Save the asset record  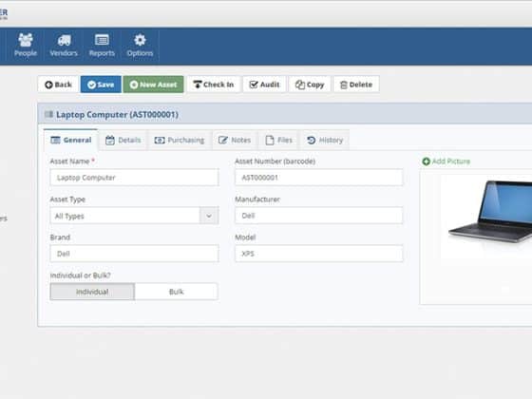tap(101, 85)
